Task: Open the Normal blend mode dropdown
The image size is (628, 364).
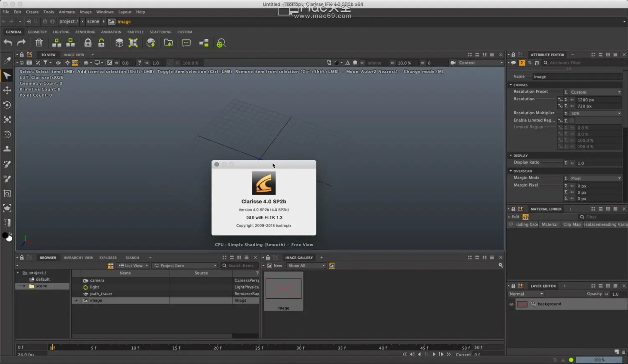Action: [x=526, y=294]
